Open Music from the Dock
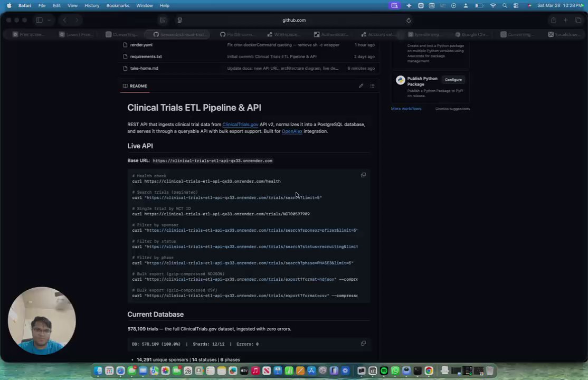This screenshot has width=588, height=380. [255, 371]
